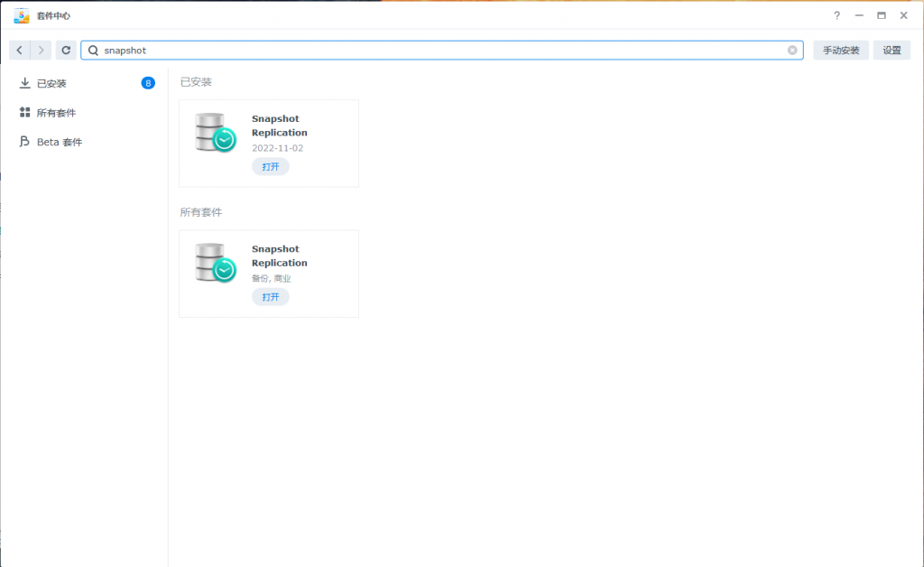Click Snapshot Replication icon under 所有套件
The width and height of the screenshot is (924, 567).
coord(215,263)
